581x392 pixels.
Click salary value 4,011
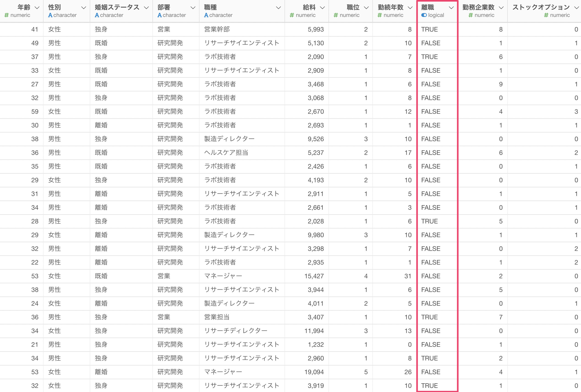[x=315, y=303]
